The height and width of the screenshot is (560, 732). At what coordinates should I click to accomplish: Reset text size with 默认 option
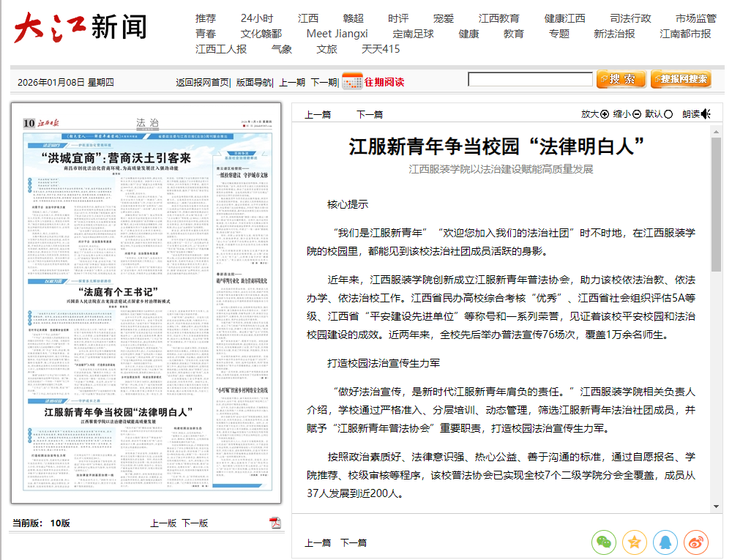[668, 114]
